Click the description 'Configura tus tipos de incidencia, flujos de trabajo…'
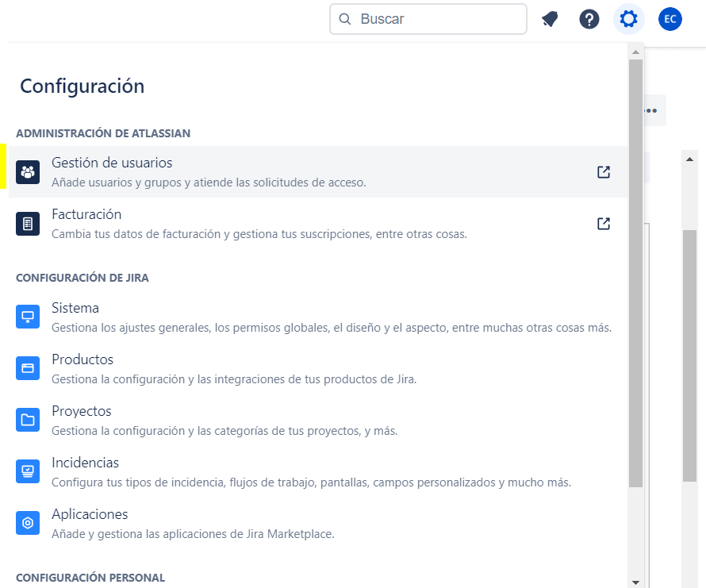706x588 pixels. click(x=311, y=482)
